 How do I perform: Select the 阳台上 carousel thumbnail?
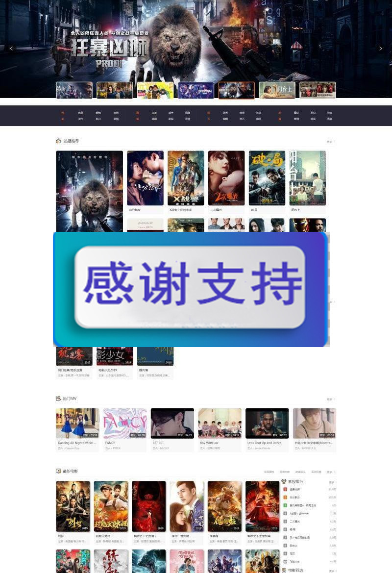tap(277, 90)
